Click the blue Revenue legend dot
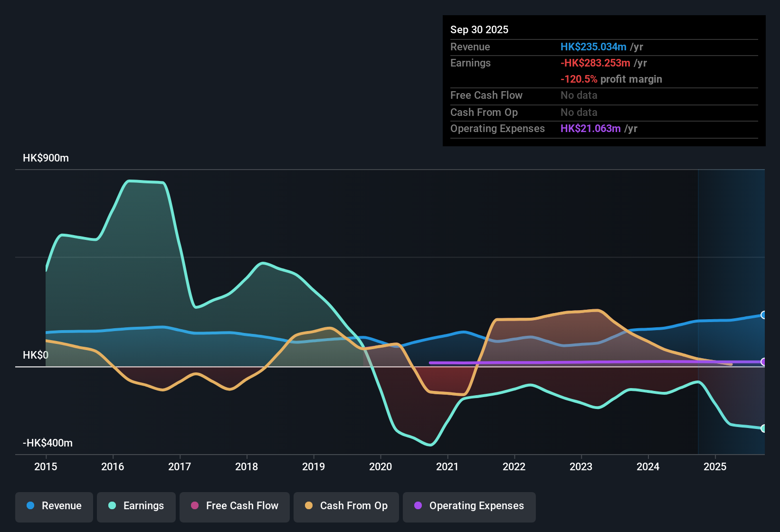Viewport: 780px width, 532px height. pyautogui.click(x=29, y=506)
